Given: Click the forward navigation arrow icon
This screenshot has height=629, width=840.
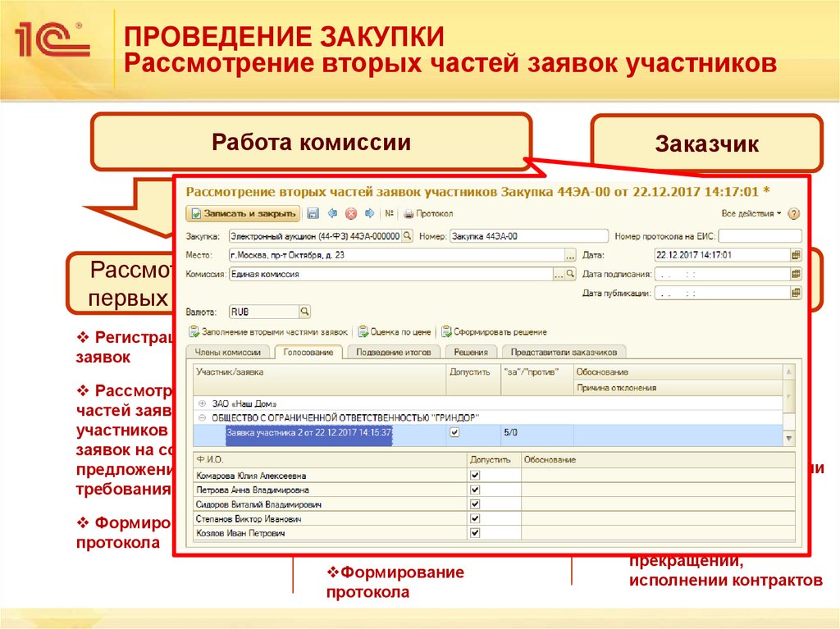Looking at the screenshot, I should (369, 214).
